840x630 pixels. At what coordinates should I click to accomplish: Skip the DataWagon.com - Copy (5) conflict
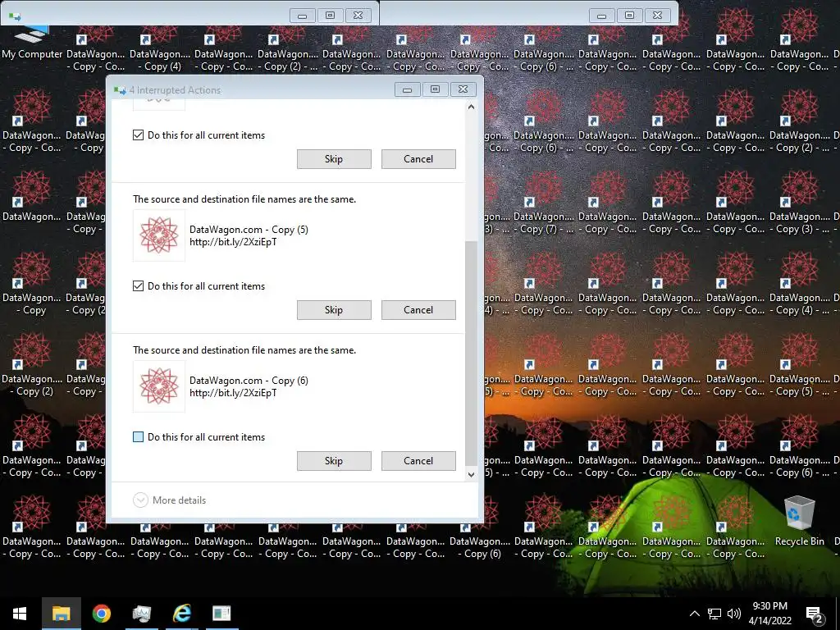334,310
